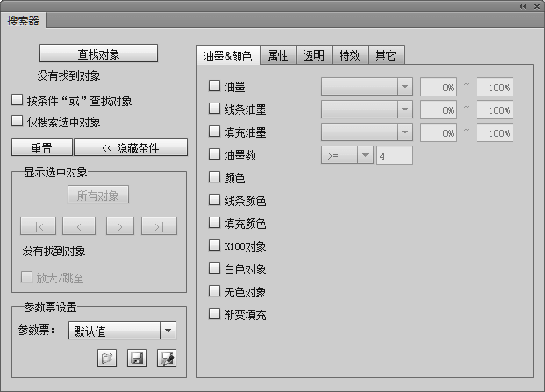Expand the 油墨数 comparison operator dropdown
This screenshot has width=545, height=392.
pyautogui.click(x=365, y=155)
